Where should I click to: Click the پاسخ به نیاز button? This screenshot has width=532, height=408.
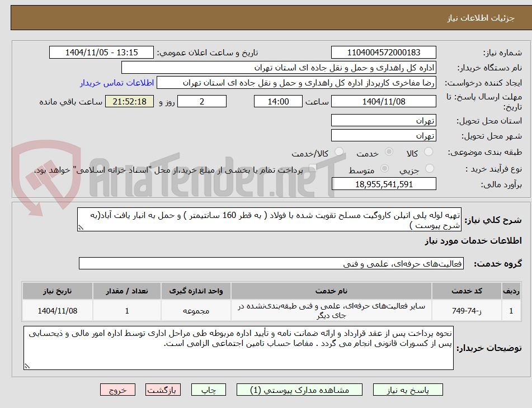408,390
